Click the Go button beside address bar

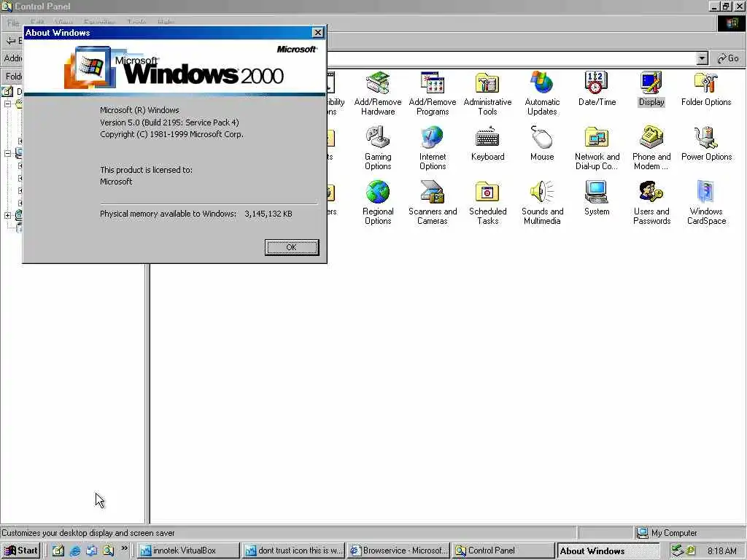tap(729, 58)
